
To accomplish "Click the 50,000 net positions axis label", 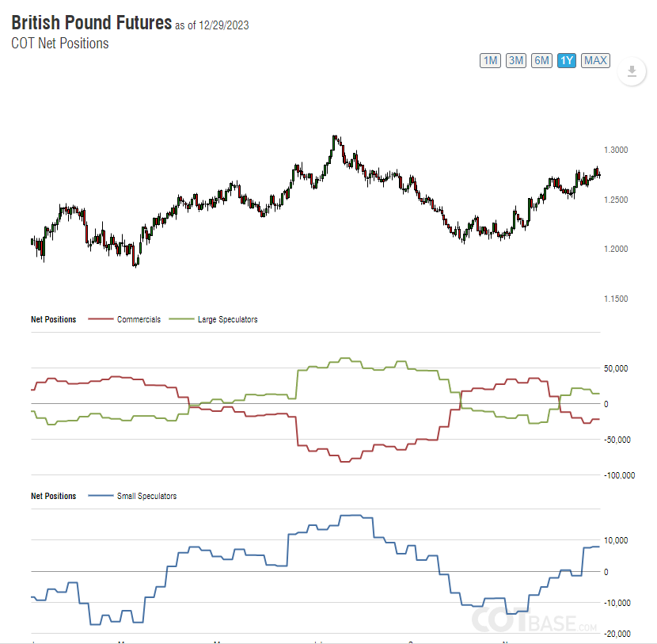I will [x=616, y=368].
